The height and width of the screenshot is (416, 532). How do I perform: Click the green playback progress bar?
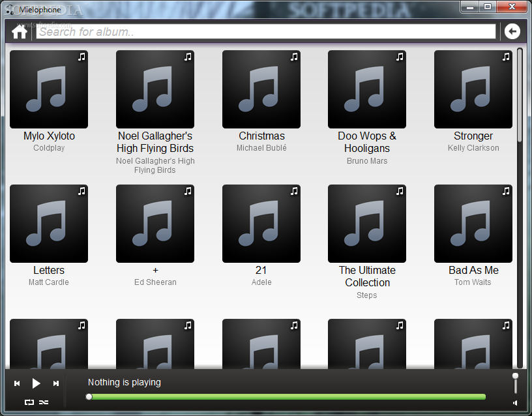(x=287, y=396)
